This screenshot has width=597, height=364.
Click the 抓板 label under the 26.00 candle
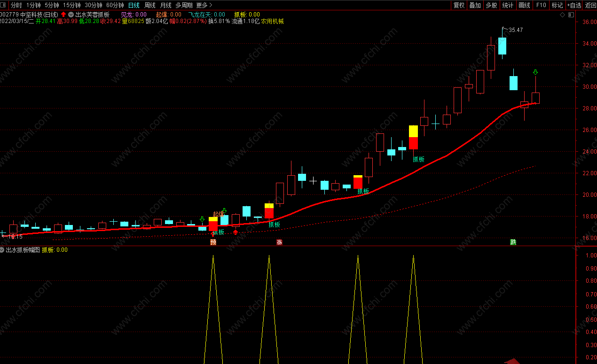(x=418, y=159)
